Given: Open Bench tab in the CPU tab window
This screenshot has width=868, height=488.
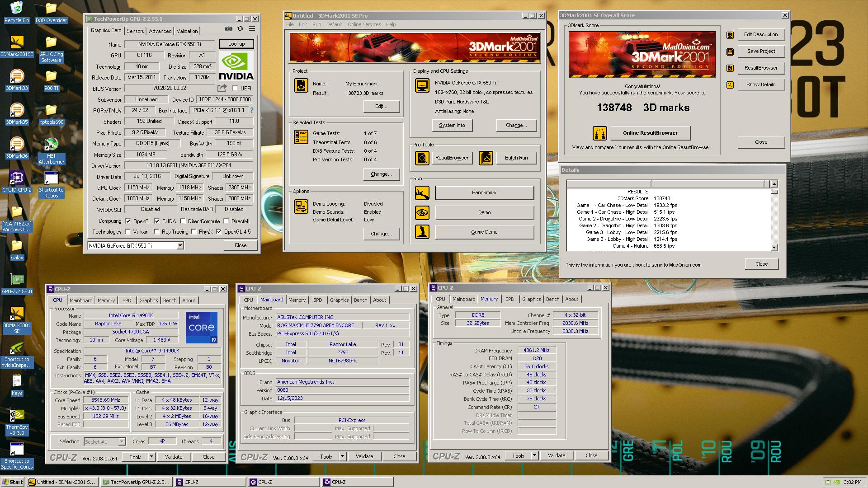Looking at the screenshot, I should [x=170, y=300].
